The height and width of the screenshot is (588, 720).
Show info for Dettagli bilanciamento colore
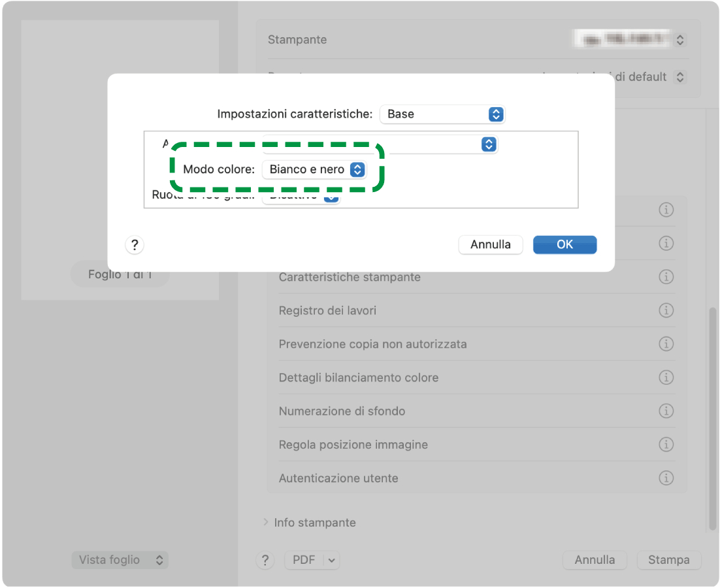point(666,378)
